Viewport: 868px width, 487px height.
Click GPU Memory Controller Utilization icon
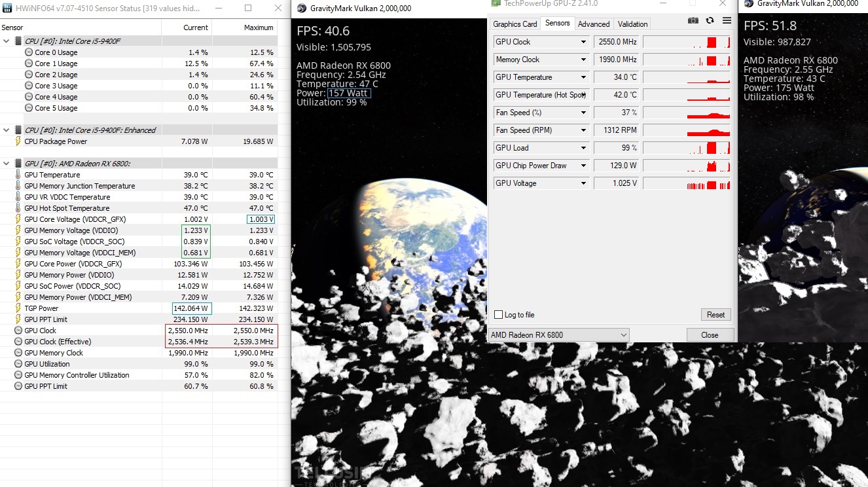(18, 375)
